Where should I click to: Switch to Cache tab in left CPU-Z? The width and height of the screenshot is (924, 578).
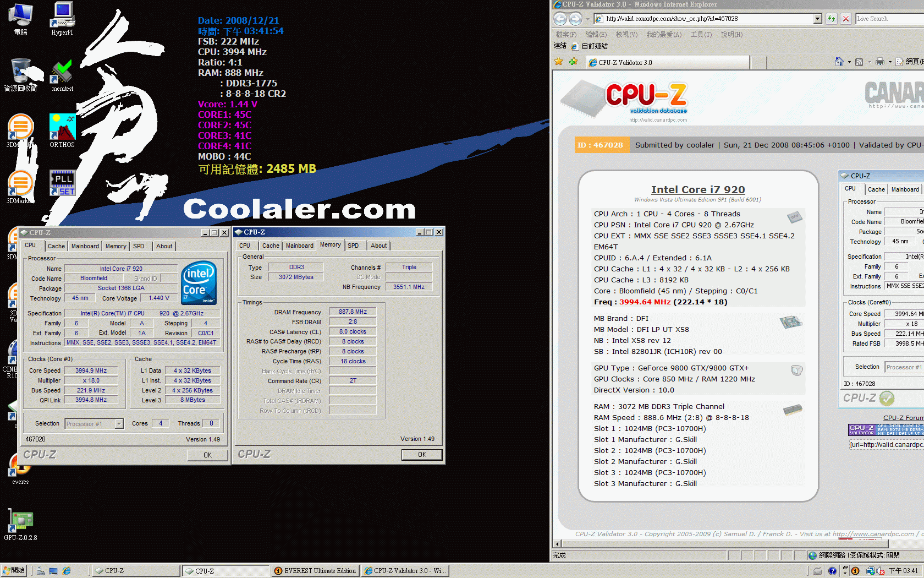[56, 246]
